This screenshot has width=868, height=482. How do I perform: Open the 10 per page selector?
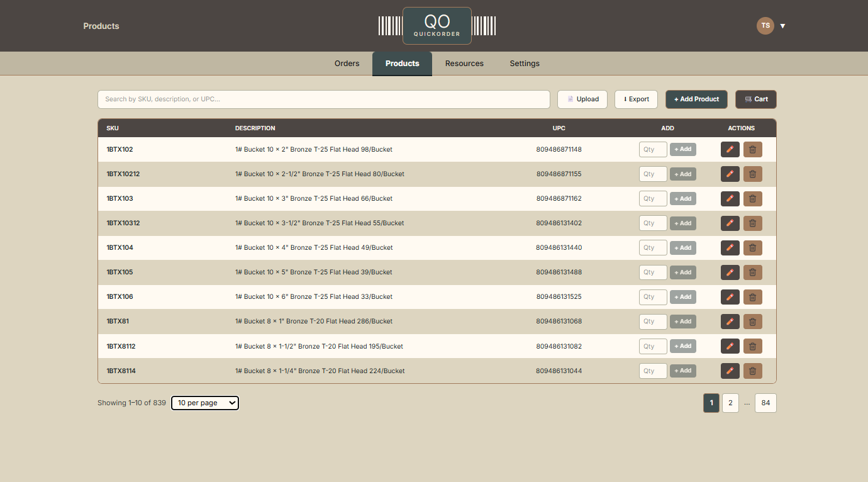[x=205, y=403]
